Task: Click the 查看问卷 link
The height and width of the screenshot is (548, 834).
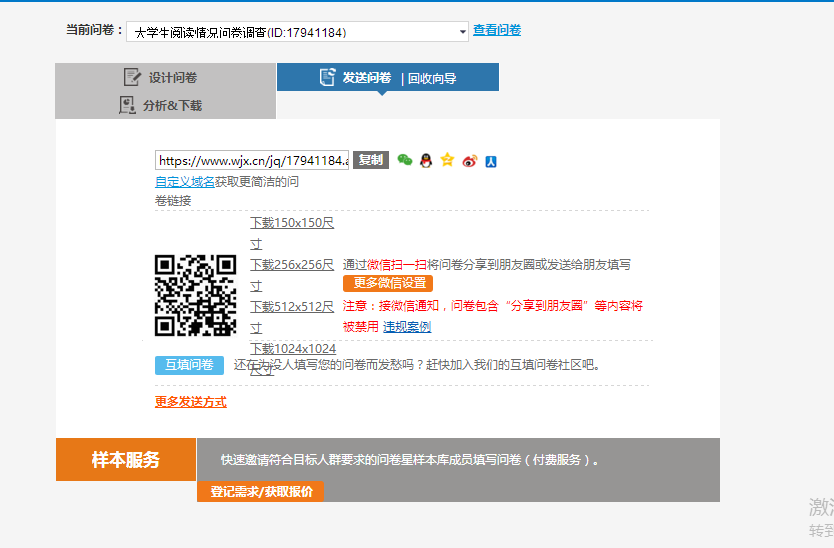Action: pyautogui.click(x=497, y=30)
